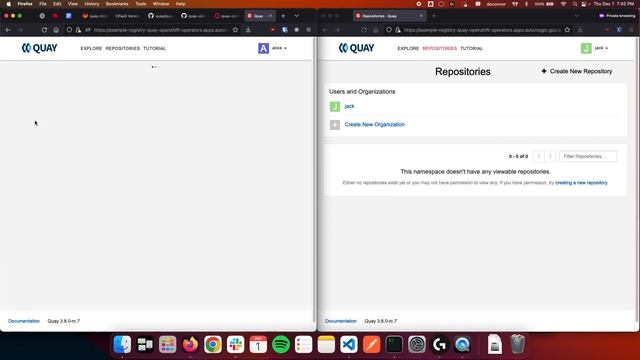Open Visual Studio Code from the Dock
The image size is (640, 360).
(x=349, y=344)
